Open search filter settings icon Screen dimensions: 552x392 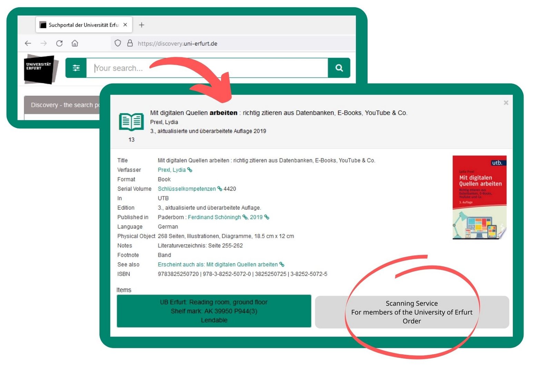tap(76, 68)
